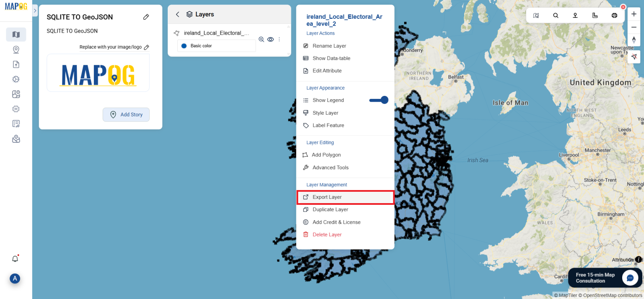Open the Basic color dropdown

(216, 46)
